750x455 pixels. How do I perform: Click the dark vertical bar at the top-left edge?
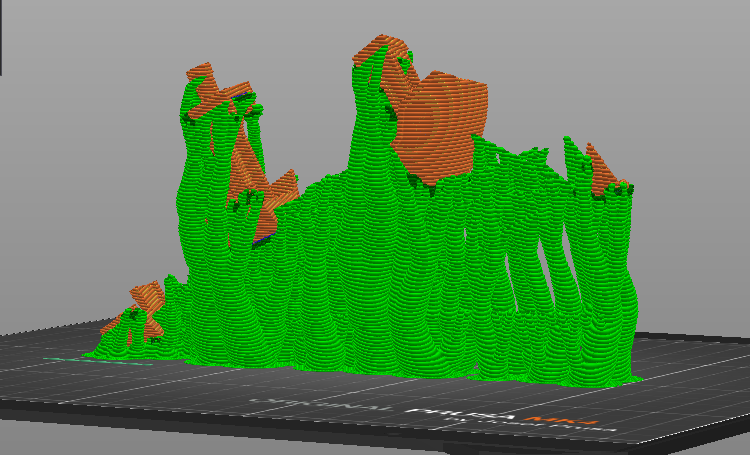[x=1, y=37]
